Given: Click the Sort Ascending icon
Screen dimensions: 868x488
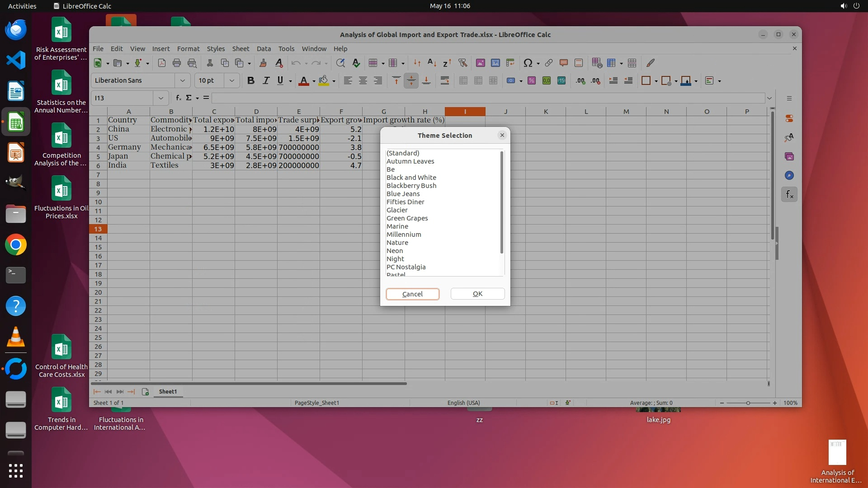Looking at the screenshot, I should (432, 63).
